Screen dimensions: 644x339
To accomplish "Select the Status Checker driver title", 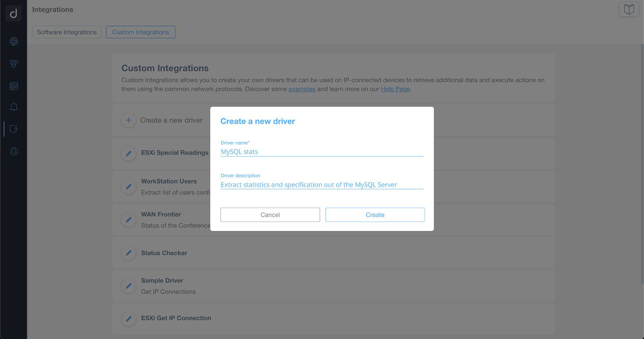I will click(164, 253).
